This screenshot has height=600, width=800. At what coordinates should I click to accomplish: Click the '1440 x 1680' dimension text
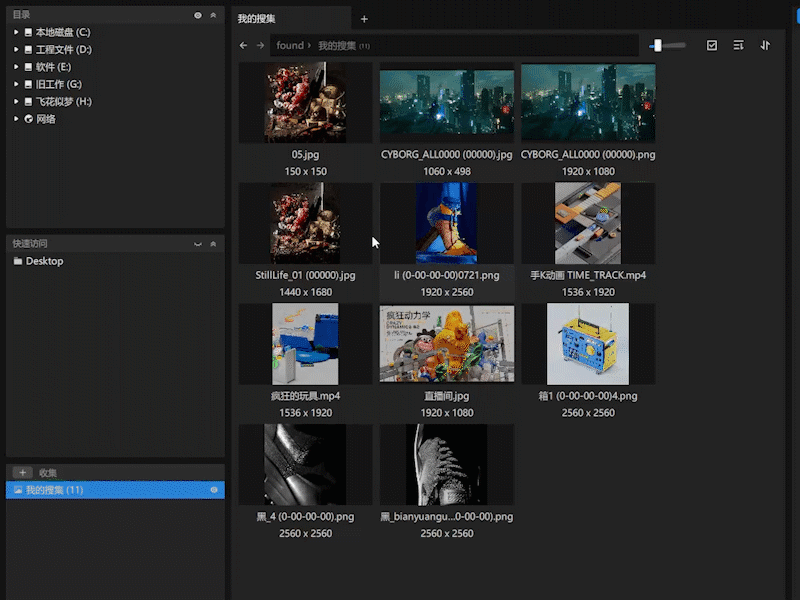pos(306,292)
